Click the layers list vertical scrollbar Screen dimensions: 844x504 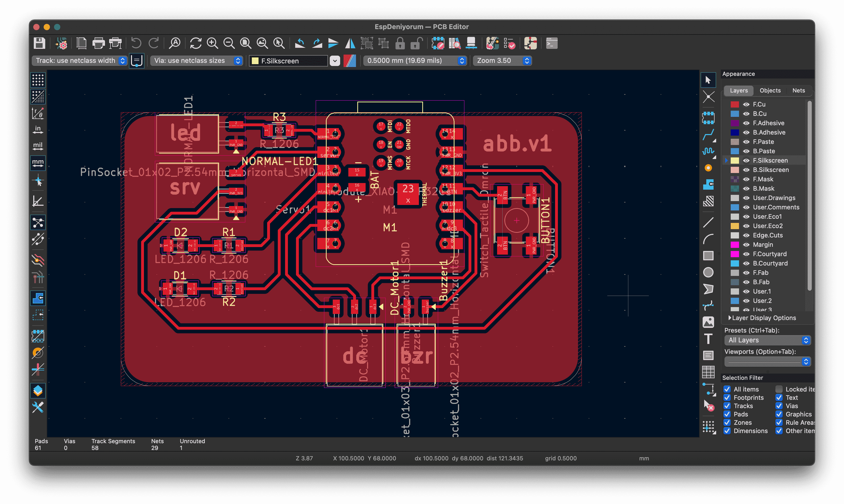tap(809, 195)
